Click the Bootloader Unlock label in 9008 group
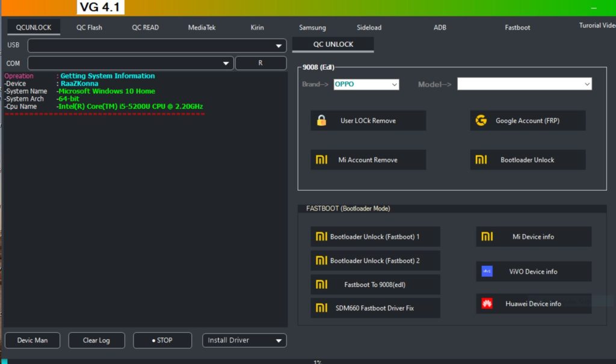 point(527,160)
